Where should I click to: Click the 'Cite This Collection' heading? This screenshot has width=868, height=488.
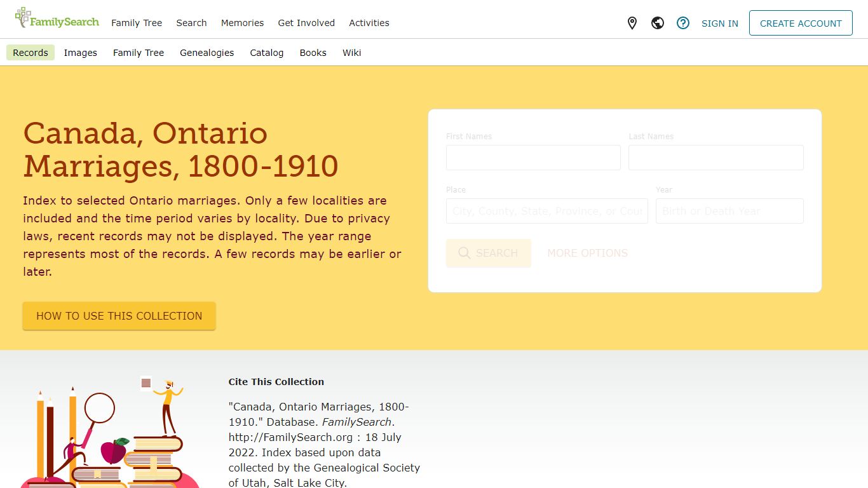[276, 382]
